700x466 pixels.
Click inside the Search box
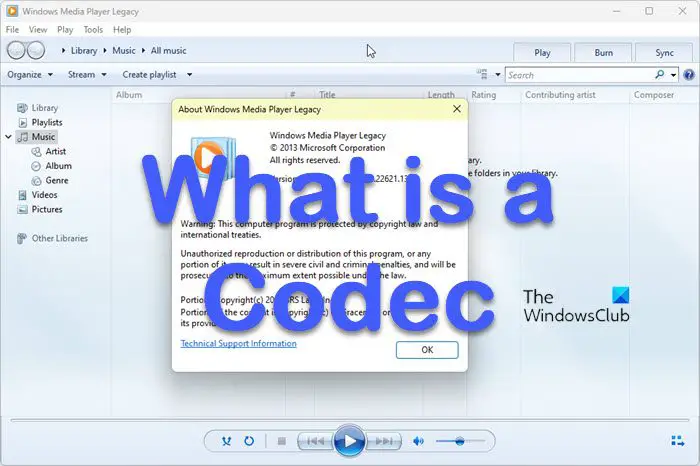tap(579, 75)
